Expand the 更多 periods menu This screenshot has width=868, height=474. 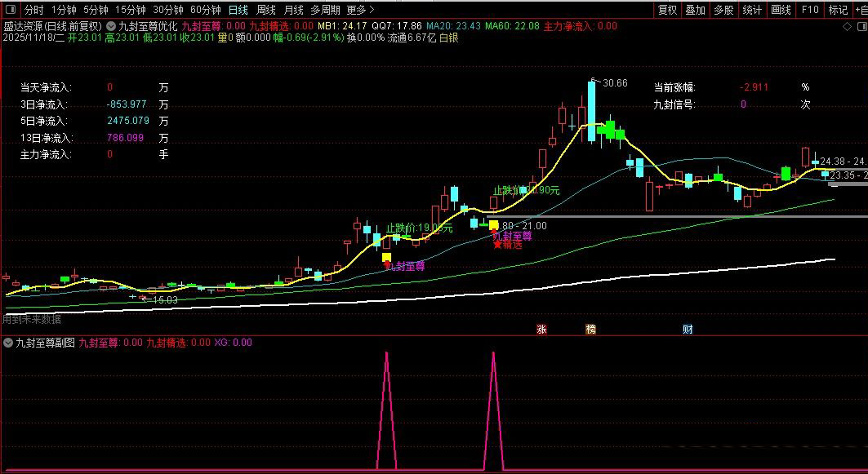click(x=360, y=10)
